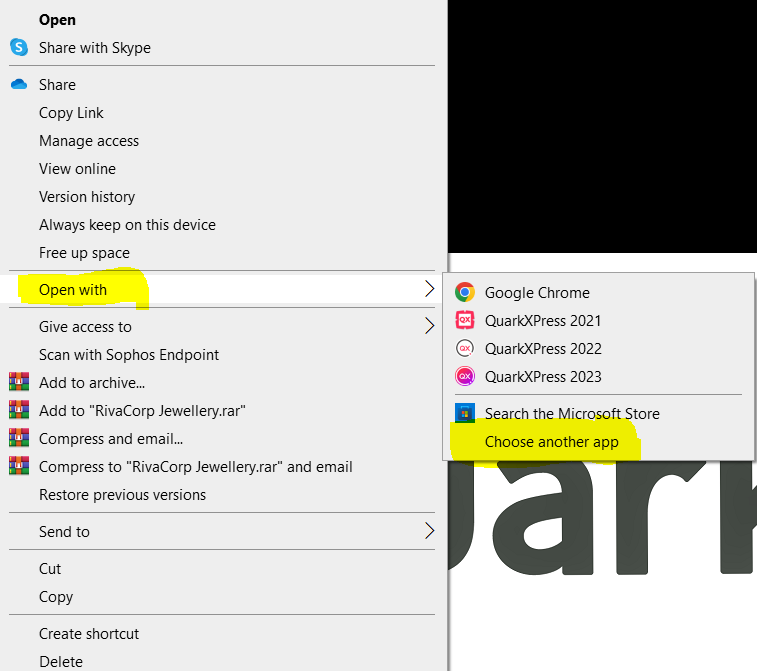This screenshot has height=672, width=757.
Task: Click the Google Chrome icon in the submenu
Action: [465, 293]
